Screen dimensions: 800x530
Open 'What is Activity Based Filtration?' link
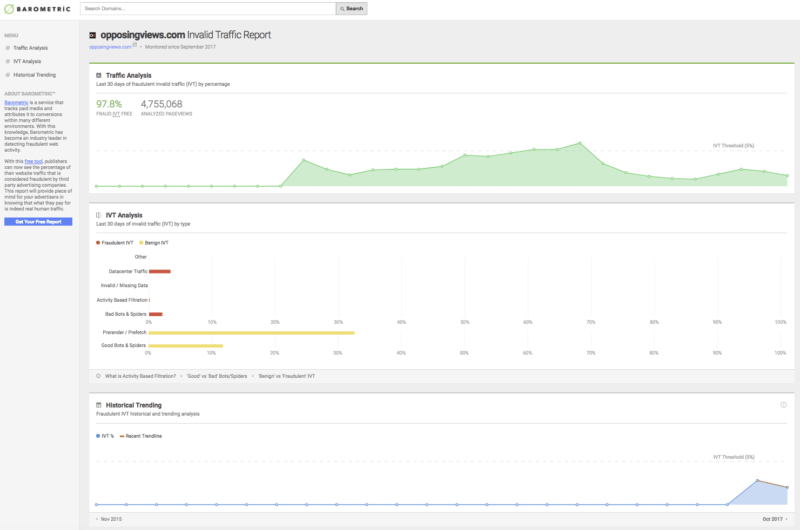coord(140,376)
